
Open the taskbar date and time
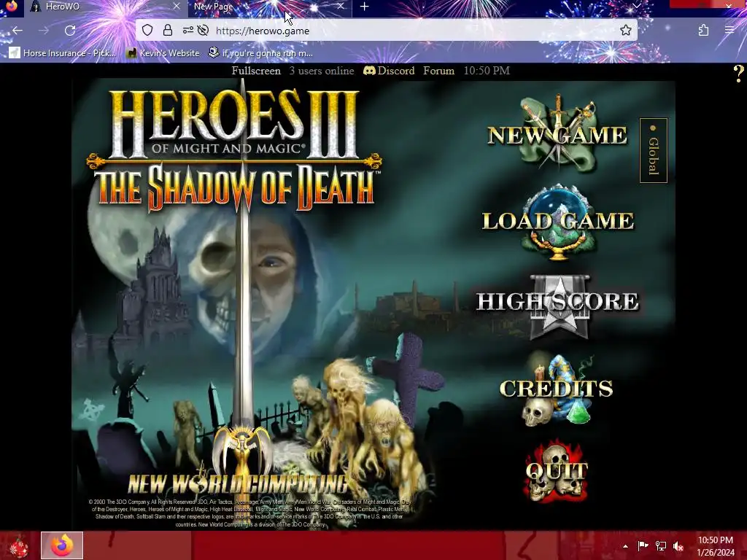(716, 546)
